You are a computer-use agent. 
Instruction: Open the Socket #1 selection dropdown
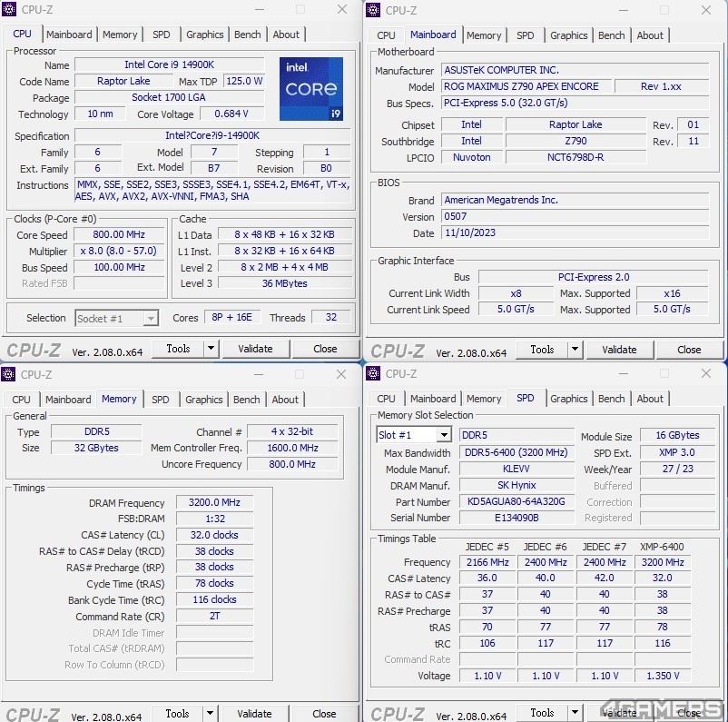tap(151, 319)
